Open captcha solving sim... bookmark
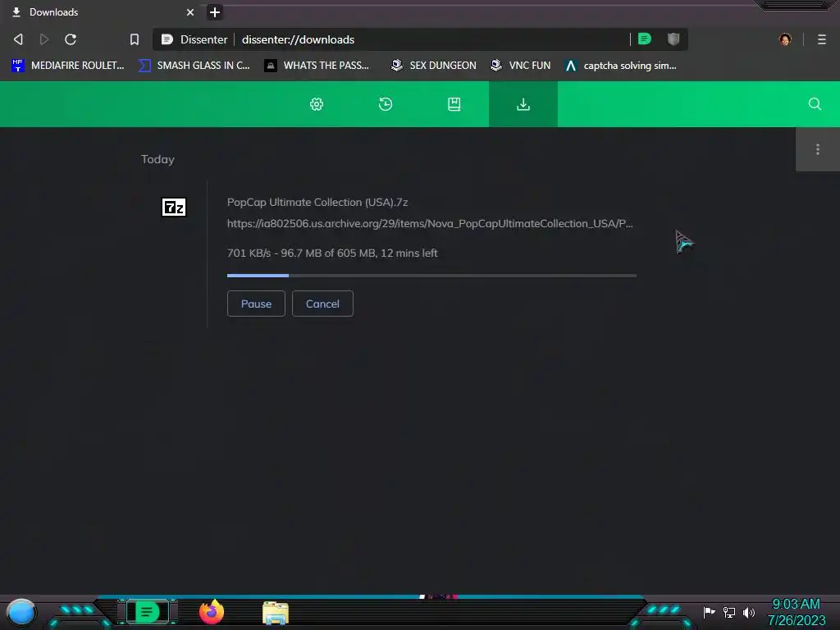The width and height of the screenshot is (840, 630). click(x=621, y=66)
